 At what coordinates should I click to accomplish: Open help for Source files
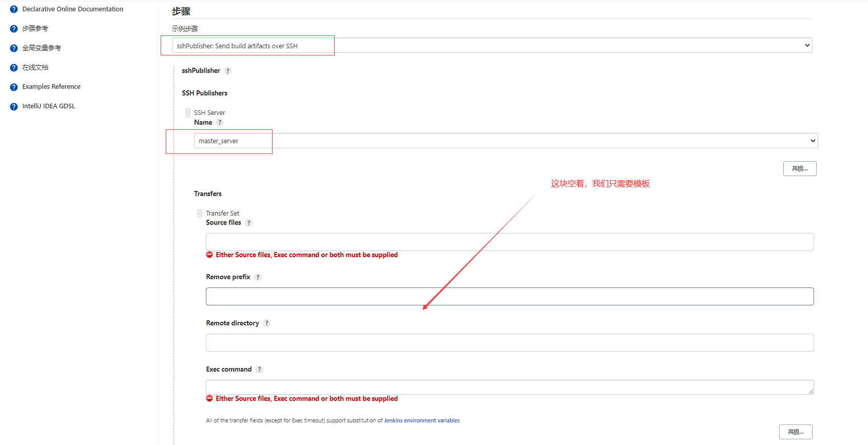(x=249, y=223)
